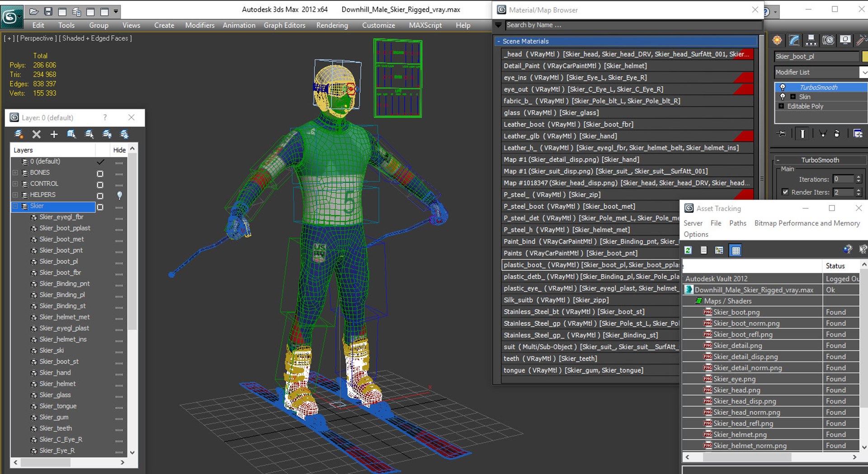Click the Save File floppy disk icon
This screenshot has width=868, height=474.
[48, 11]
